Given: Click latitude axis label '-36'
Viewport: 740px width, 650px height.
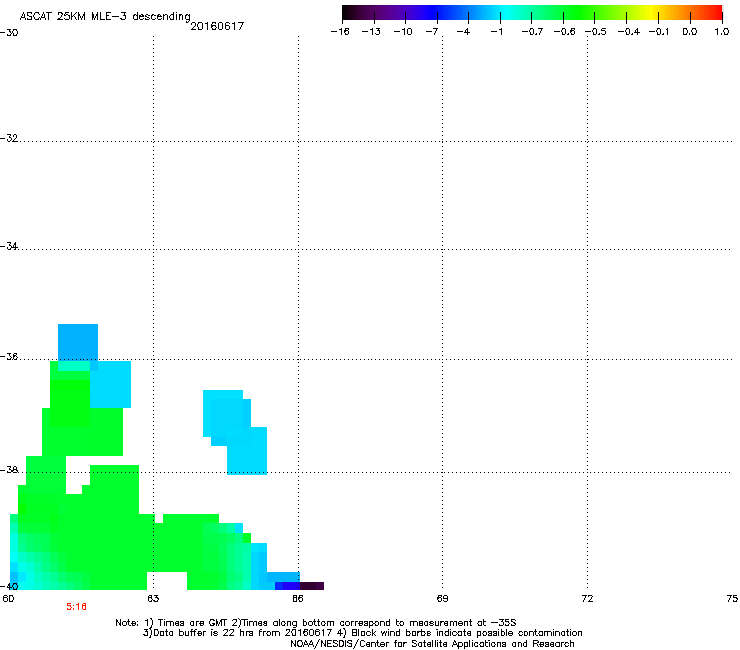Looking at the screenshot, I should 9,356.
